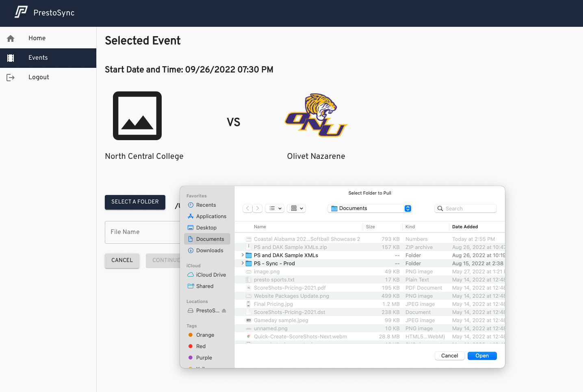Click the search magnifier icon
583x392 pixels.
(x=440, y=208)
